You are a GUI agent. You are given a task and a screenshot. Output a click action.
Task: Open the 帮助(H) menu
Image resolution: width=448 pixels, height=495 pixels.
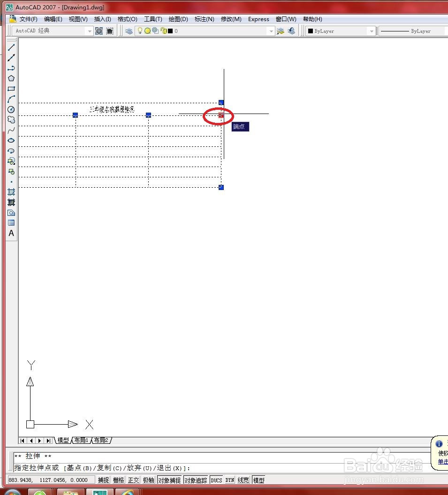coord(312,19)
